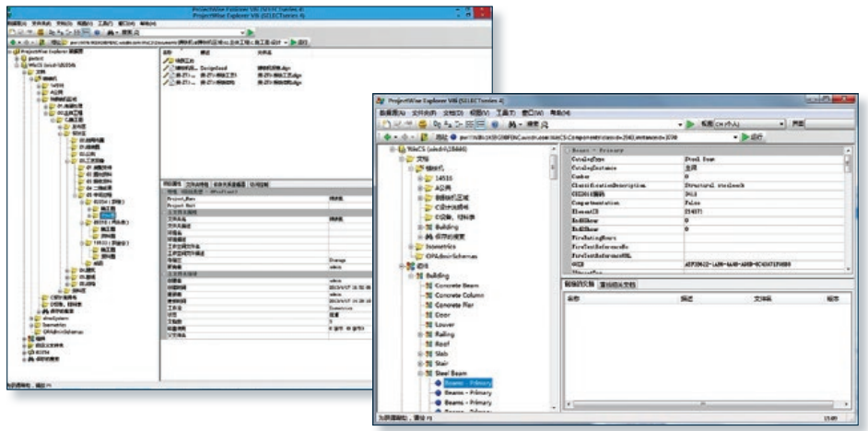Open 视图 menu in front window

coord(478,113)
